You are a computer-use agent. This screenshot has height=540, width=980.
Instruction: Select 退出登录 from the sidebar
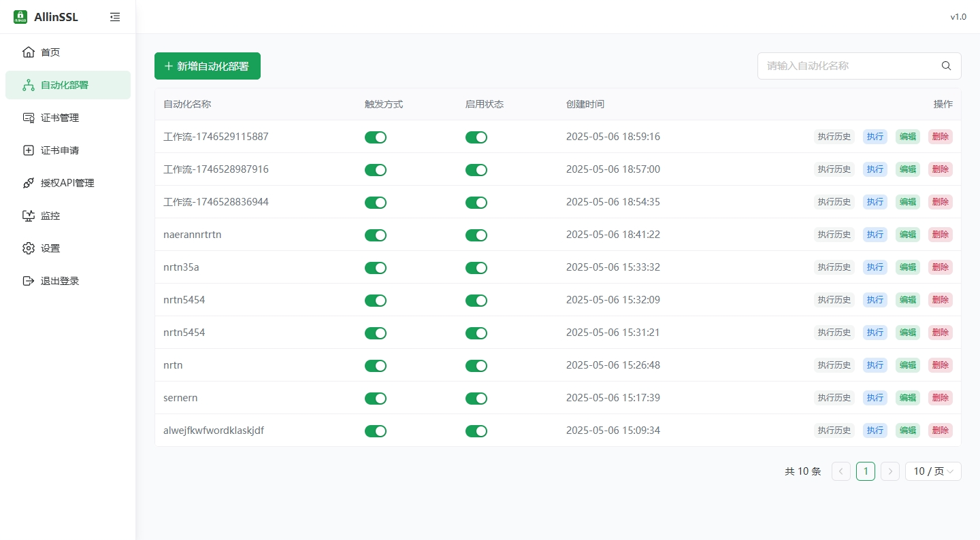[x=60, y=281]
